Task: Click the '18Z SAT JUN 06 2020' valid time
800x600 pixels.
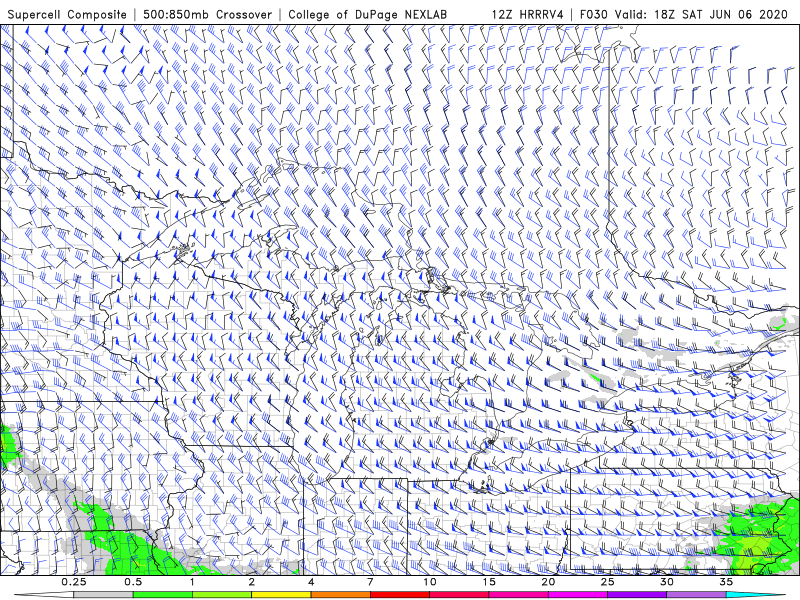Action: pyautogui.click(x=721, y=15)
